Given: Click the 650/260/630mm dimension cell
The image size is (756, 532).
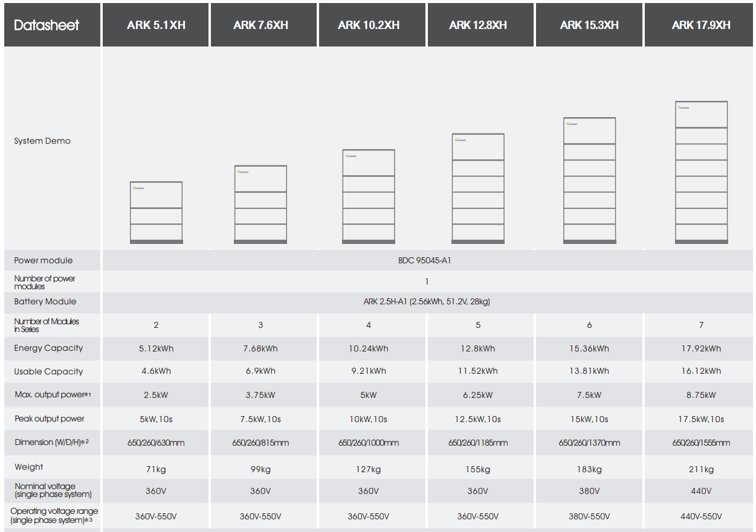Looking at the screenshot, I should [x=156, y=443].
